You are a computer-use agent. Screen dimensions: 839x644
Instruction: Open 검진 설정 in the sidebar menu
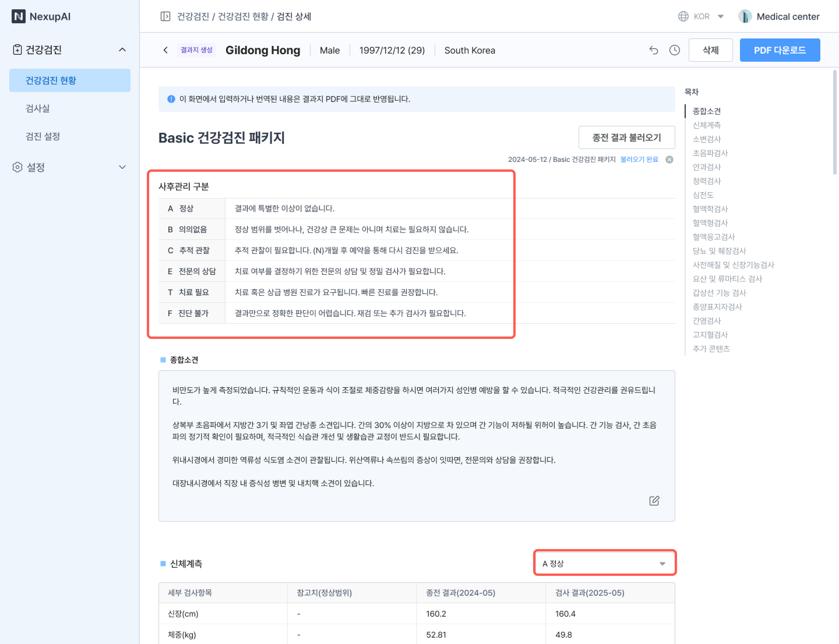(x=43, y=137)
